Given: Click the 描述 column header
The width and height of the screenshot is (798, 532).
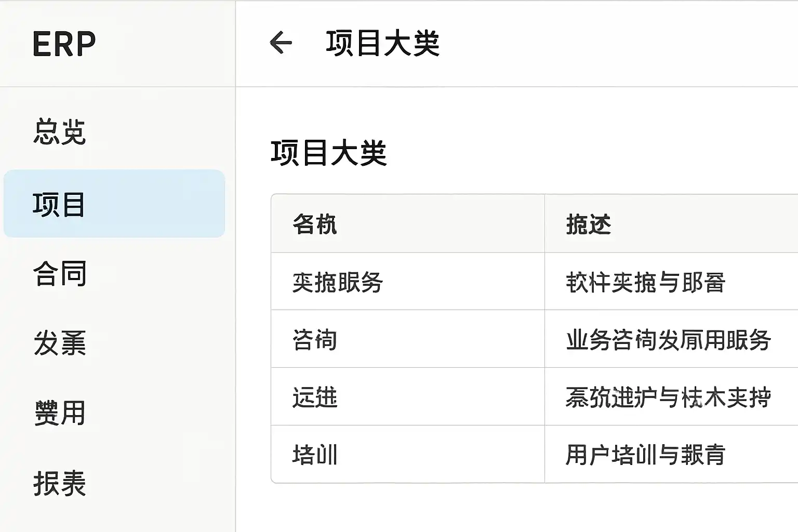Looking at the screenshot, I should click(589, 224).
